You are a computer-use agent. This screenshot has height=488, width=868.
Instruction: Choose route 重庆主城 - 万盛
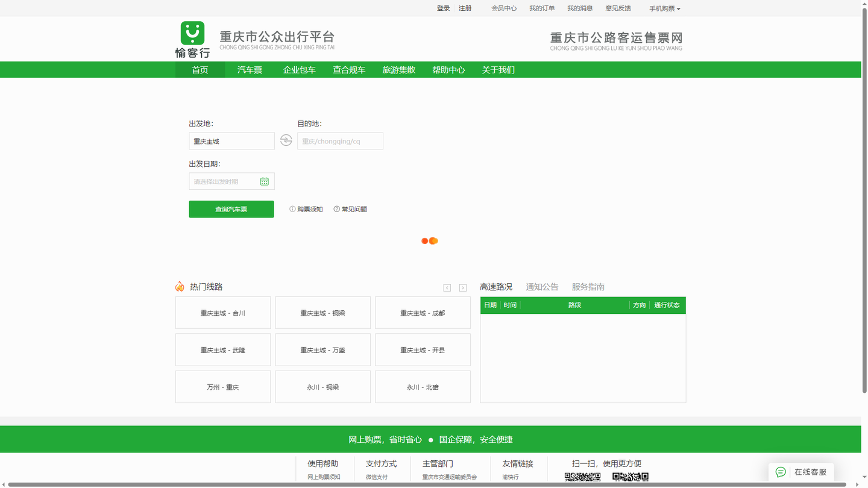click(x=323, y=350)
